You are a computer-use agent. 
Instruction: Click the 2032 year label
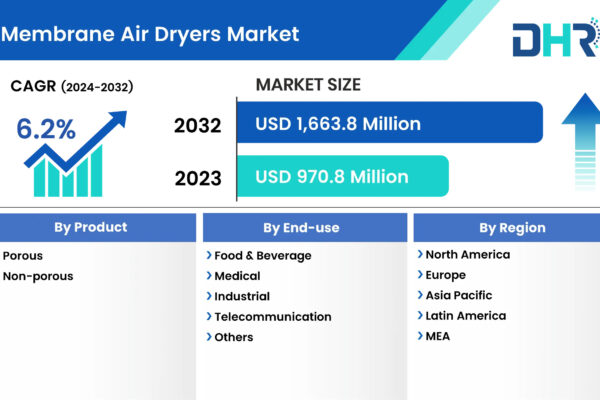[x=198, y=126]
